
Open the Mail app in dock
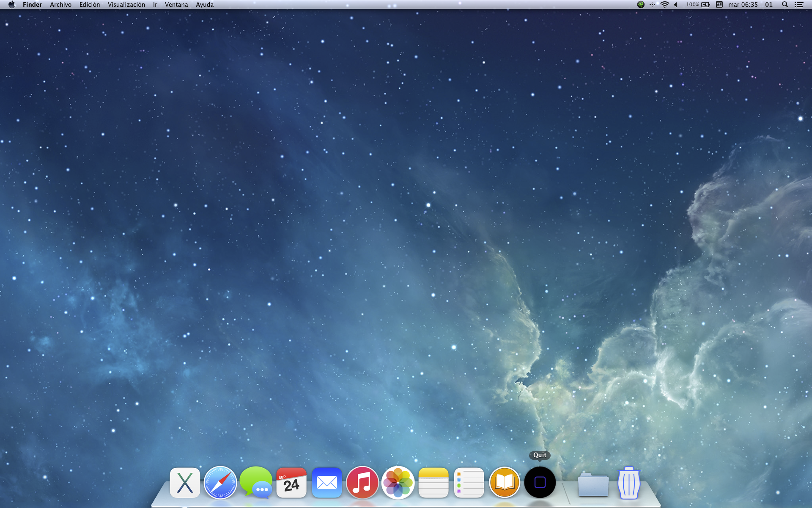point(327,483)
